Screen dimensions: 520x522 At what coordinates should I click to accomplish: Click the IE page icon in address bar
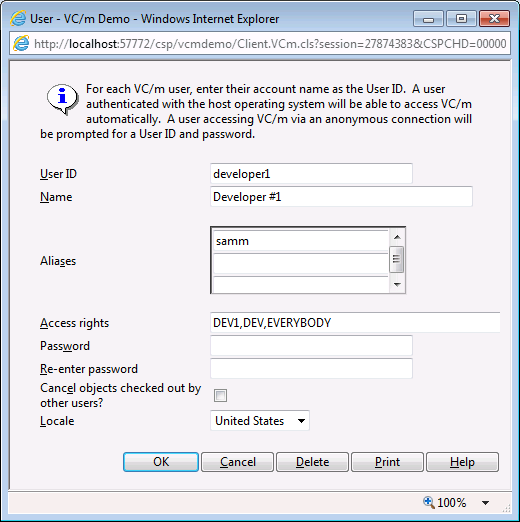pyautogui.click(x=21, y=44)
